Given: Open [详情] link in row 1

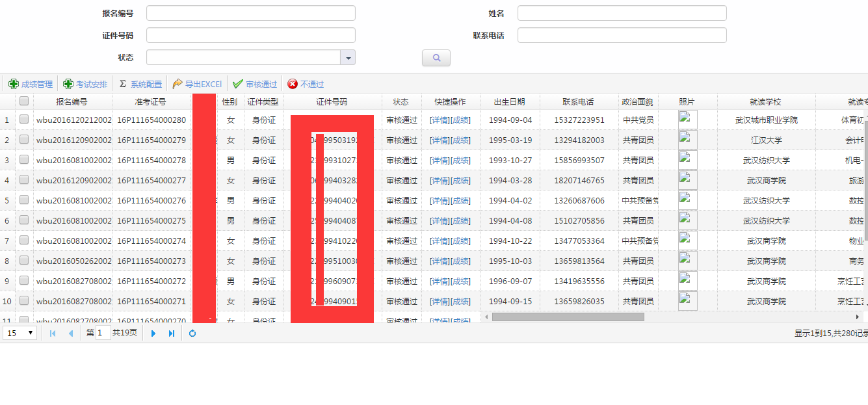Looking at the screenshot, I should (440, 120).
